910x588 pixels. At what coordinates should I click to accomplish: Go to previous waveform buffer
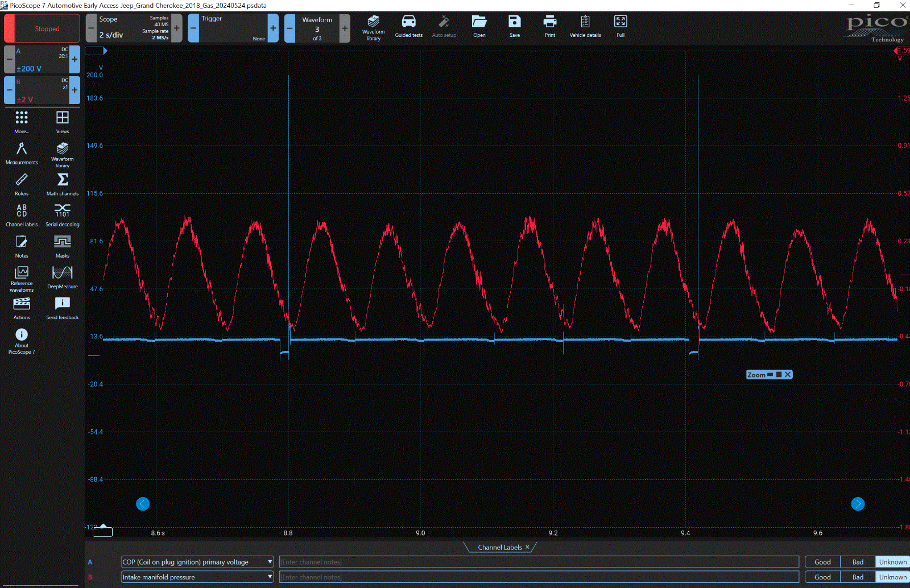(x=289, y=28)
